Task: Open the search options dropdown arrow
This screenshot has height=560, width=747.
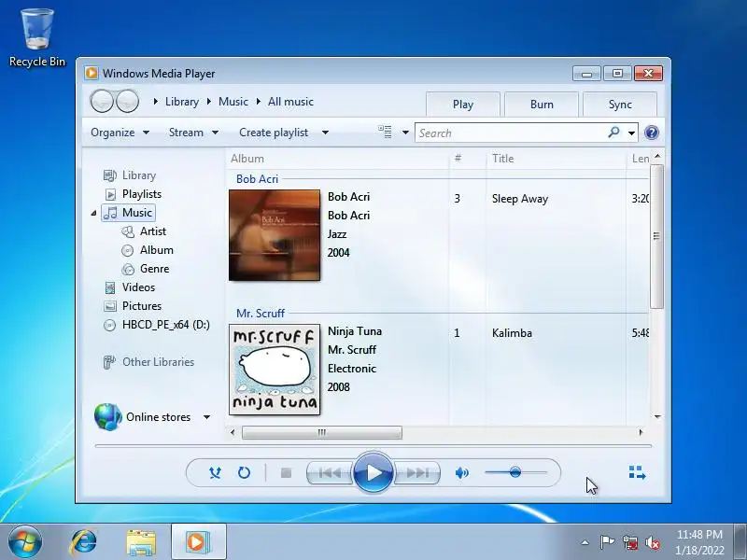Action: click(x=631, y=133)
